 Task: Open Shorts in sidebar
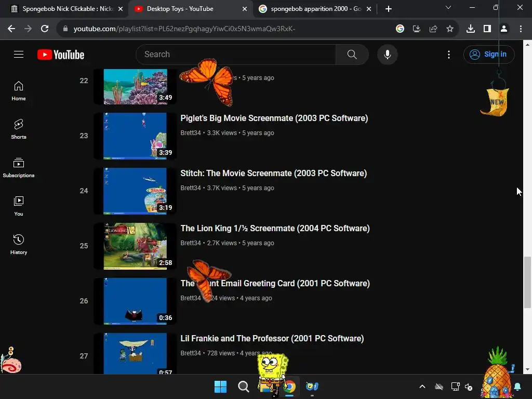pyautogui.click(x=19, y=129)
